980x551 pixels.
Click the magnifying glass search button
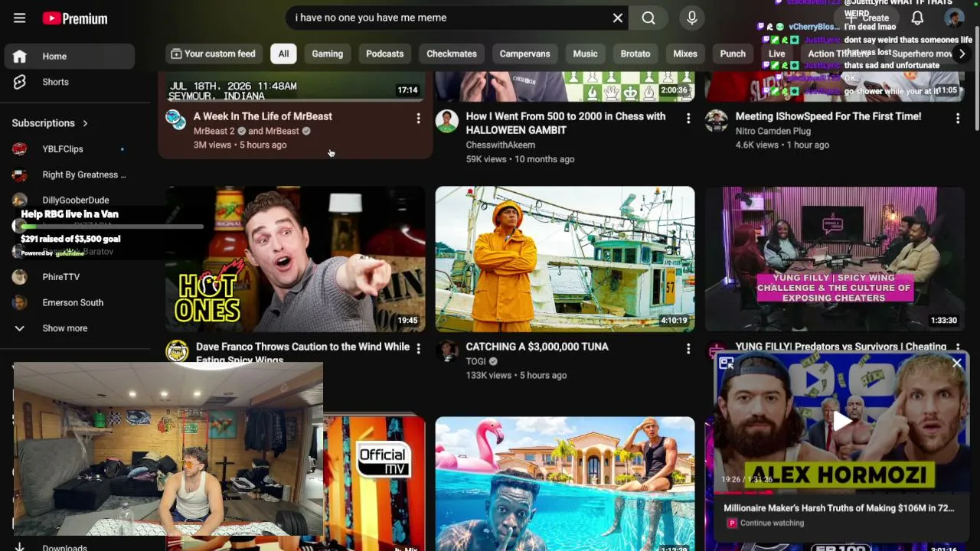click(x=648, y=18)
